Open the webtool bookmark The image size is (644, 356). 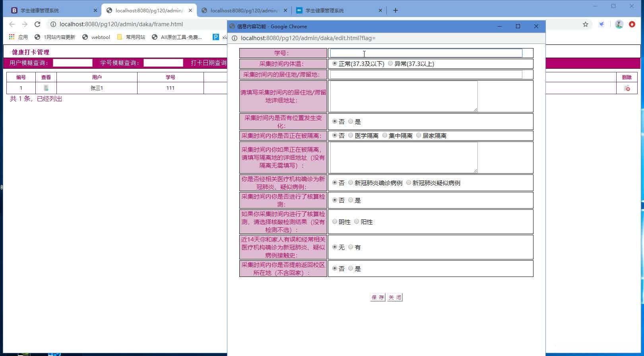point(96,37)
